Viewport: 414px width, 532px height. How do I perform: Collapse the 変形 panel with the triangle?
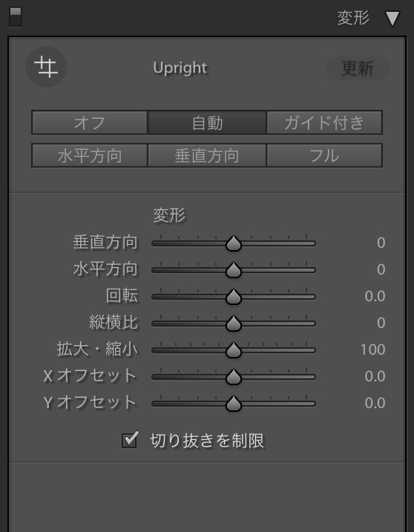(x=392, y=19)
